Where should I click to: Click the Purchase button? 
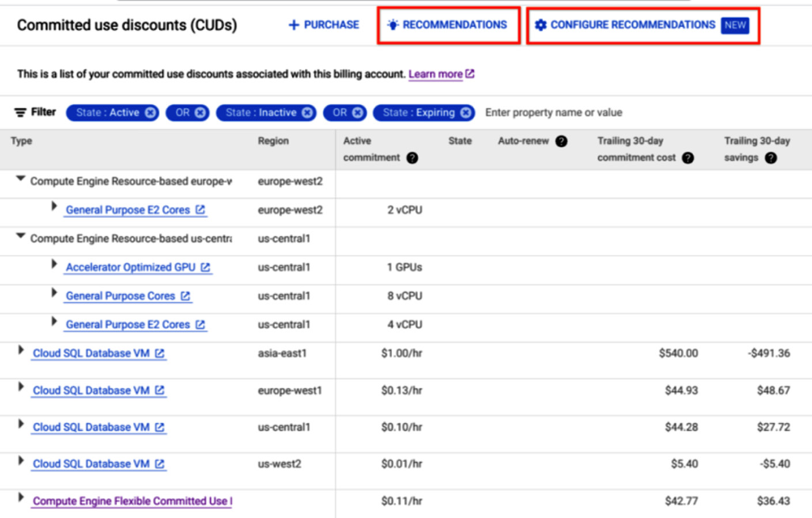(x=323, y=25)
